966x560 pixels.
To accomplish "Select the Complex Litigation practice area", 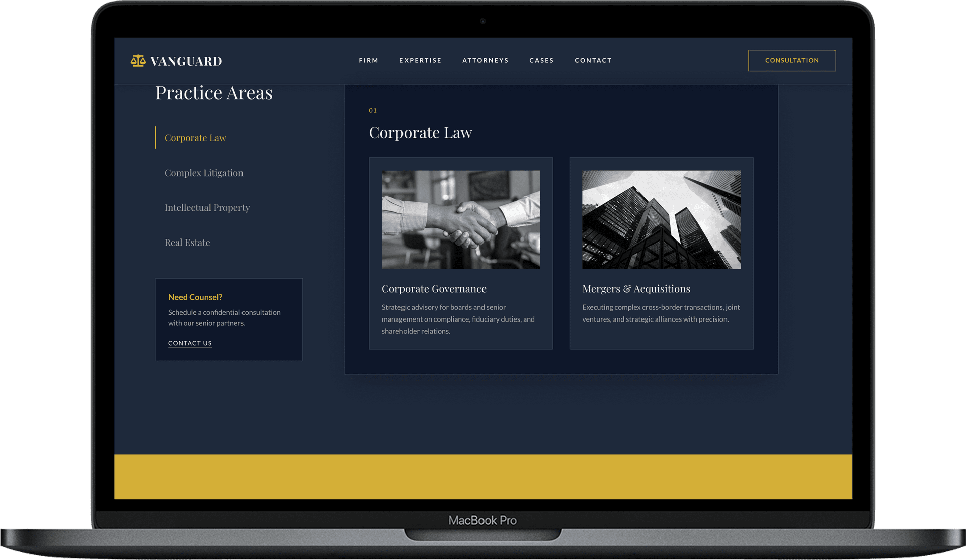I will [x=204, y=173].
